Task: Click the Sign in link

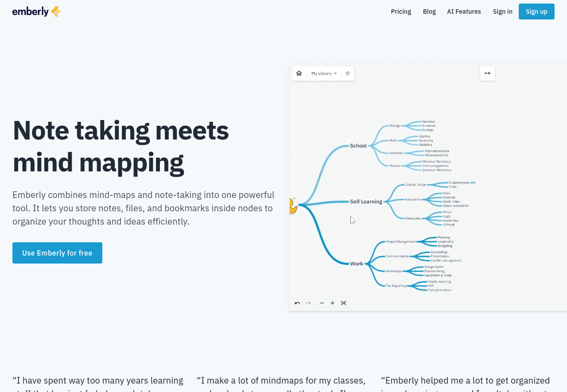Action: (x=502, y=12)
